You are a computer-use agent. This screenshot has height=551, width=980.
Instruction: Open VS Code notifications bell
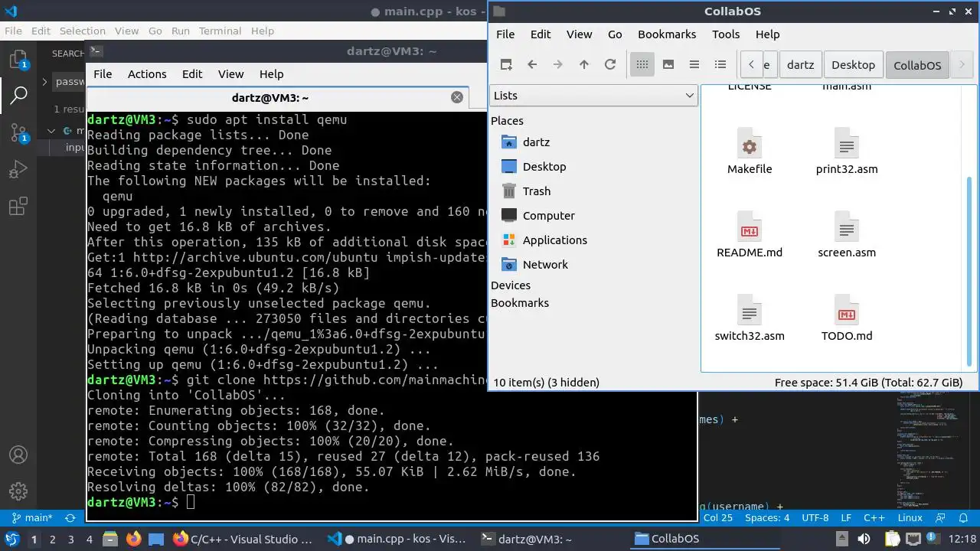click(x=964, y=518)
